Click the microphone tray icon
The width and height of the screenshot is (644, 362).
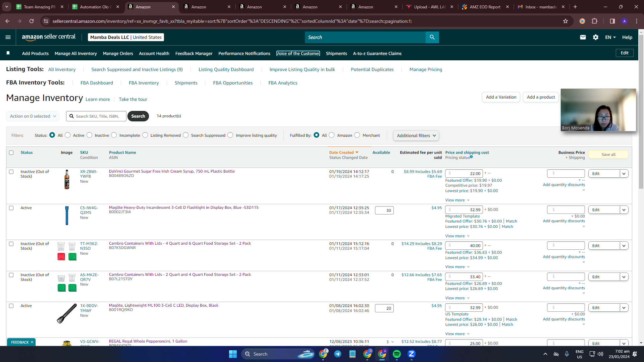[x=567, y=354]
